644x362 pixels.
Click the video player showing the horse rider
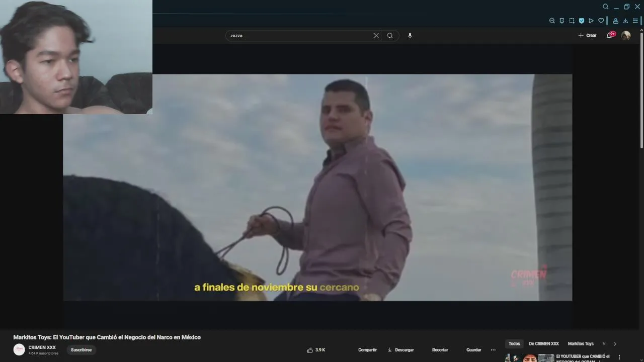coord(317,188)
